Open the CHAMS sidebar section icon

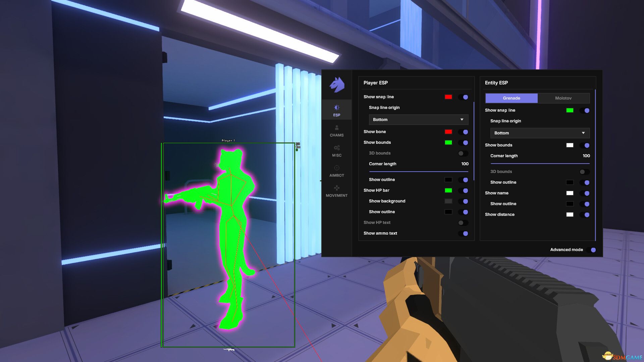[337, 128]
